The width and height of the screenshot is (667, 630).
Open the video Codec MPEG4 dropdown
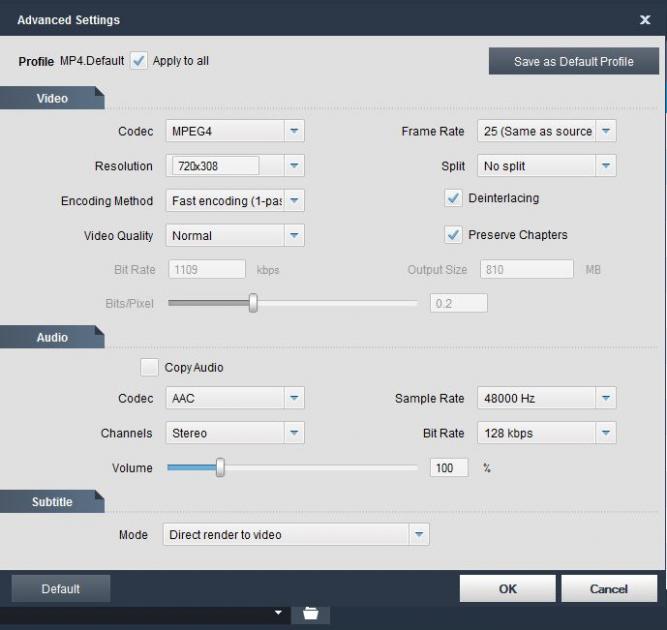pyautogui.click(x=293, y=131)
